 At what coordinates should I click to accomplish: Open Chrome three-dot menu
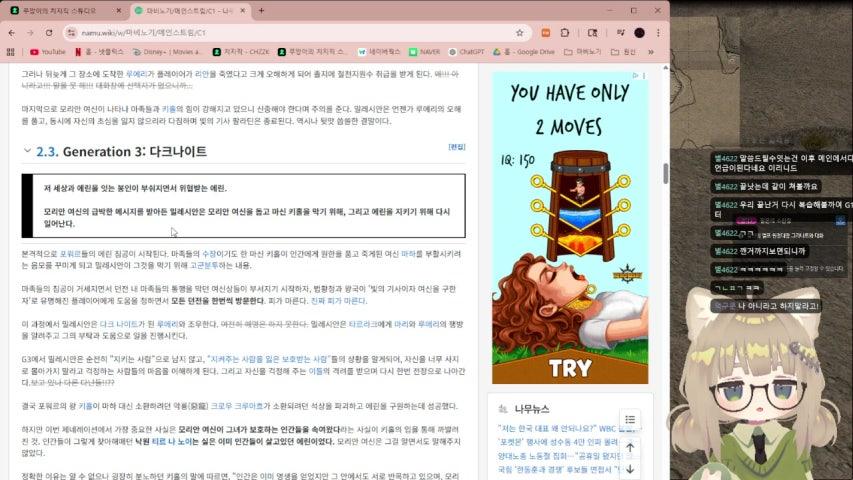point(658,33)
